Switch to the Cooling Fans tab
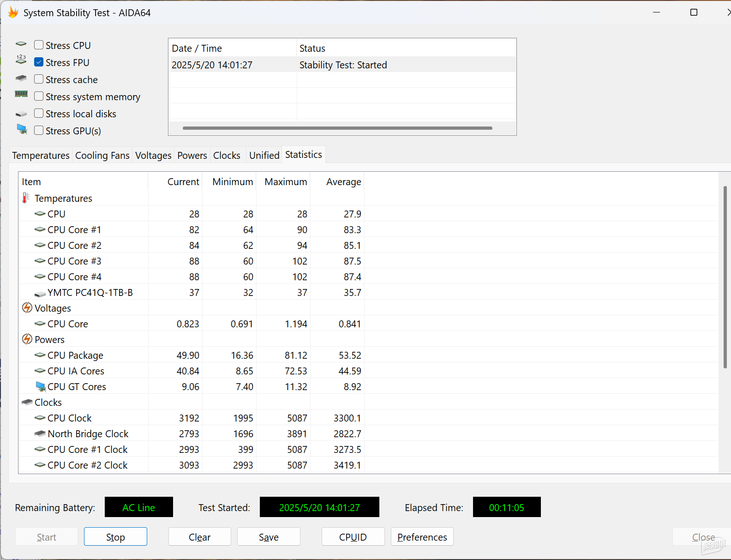Screen dimensions: 731x560 (102, 155)
